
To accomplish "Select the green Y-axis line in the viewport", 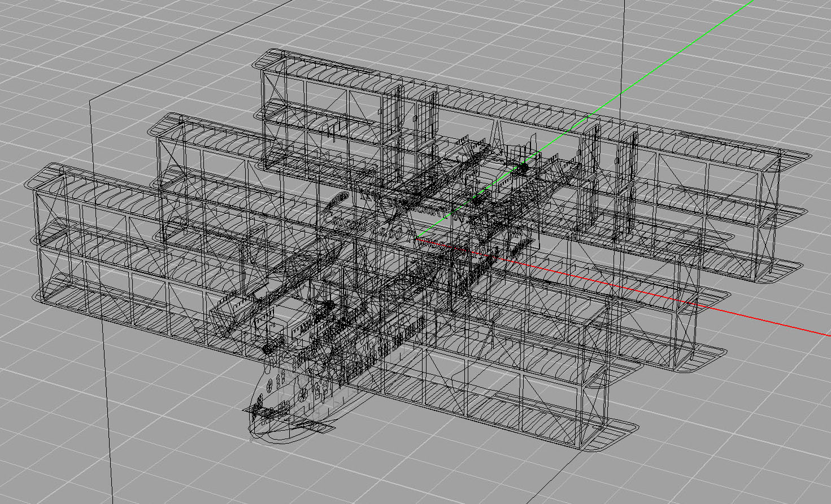I will (x=585, y=119).
